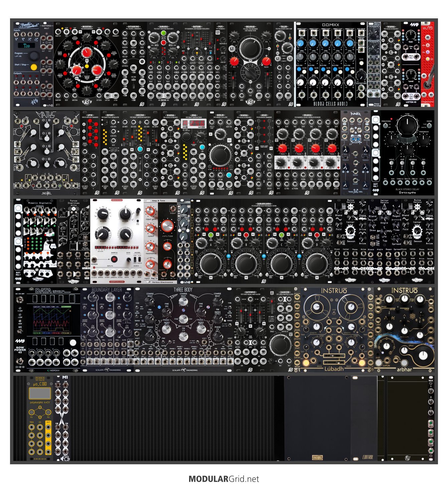Select the Arad resonator commander module
This screenshot has height=486, width=448.
tap(264, 153)
